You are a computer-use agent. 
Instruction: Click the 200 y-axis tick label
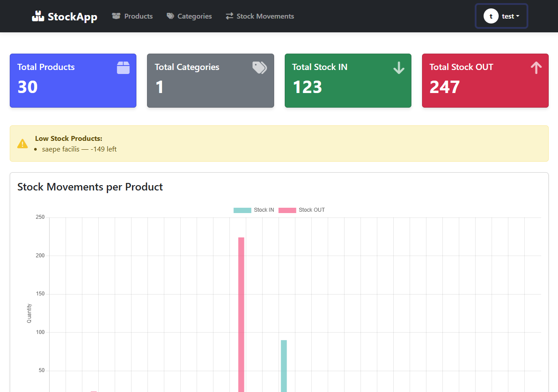(40, 256)
